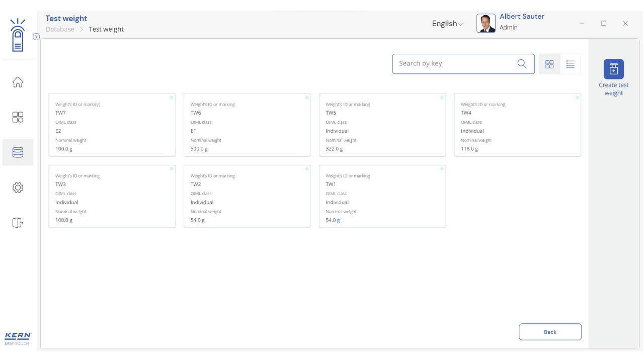
Task: Open the TW2 test weight card
Action: pos(247,197)
